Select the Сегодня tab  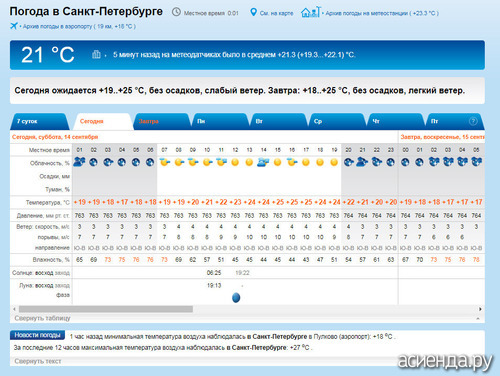pos(103,121)
